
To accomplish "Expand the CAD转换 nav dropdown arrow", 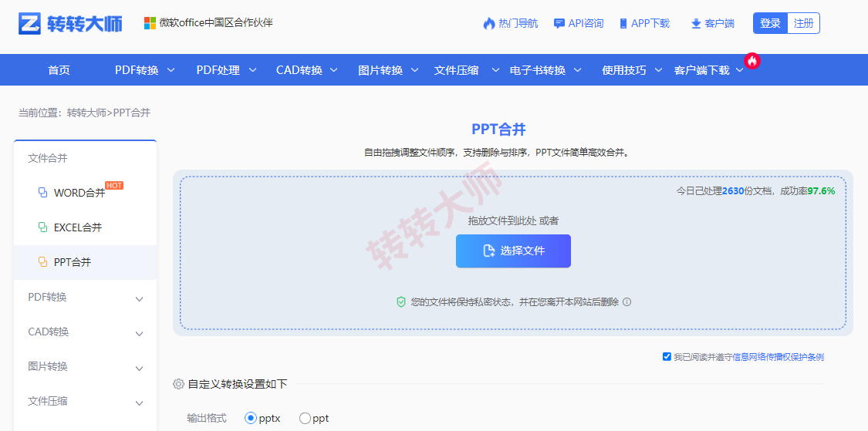I will click(334, 70).
